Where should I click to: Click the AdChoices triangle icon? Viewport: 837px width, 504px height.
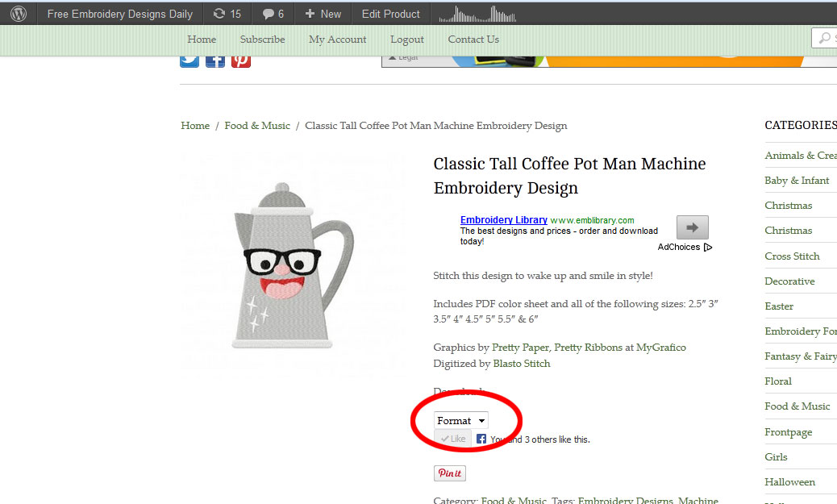(708, 248)
